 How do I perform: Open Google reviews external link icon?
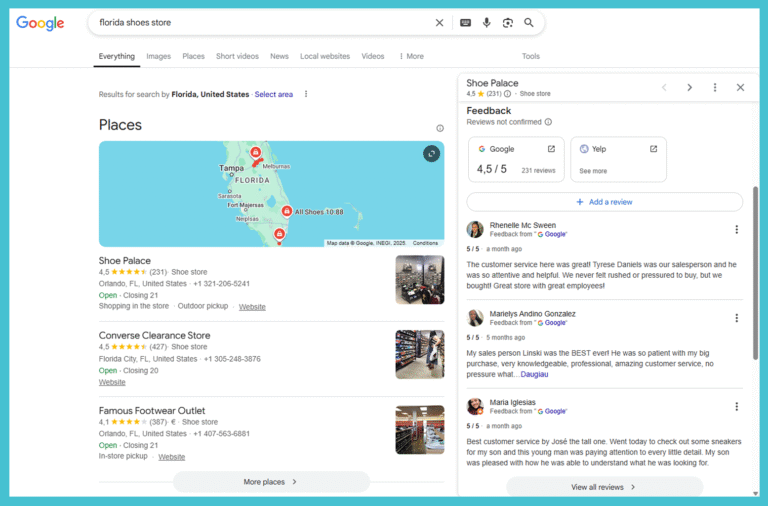pos(551,149)
